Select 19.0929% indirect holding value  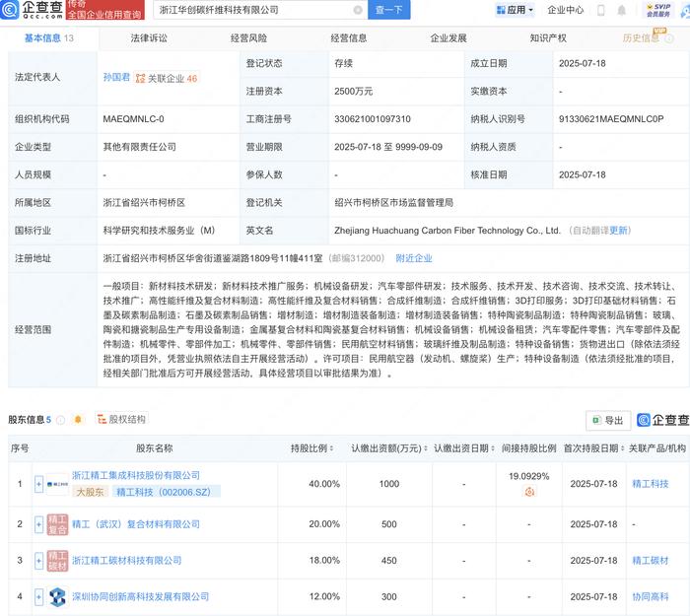click(x=529, y=476)
